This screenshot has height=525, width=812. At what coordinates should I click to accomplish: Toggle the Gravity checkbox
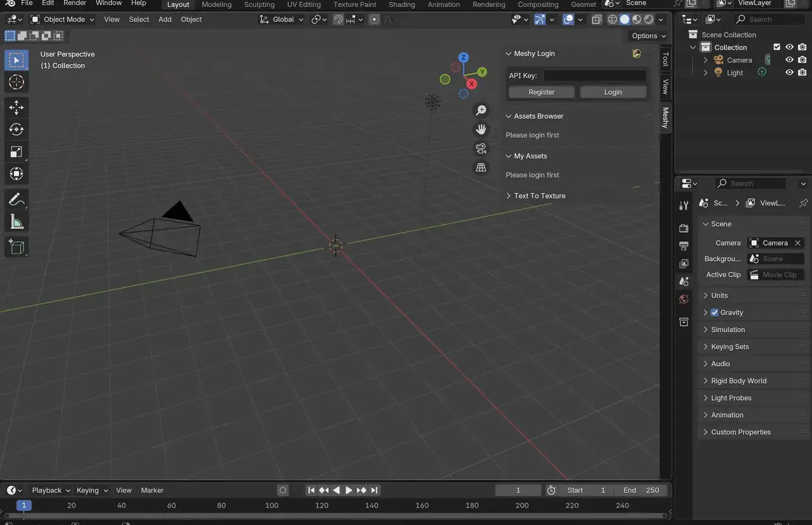[714, 312]
